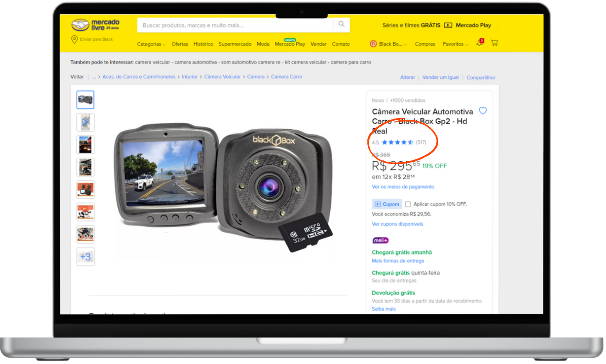Click the meli+ badge
This screenshot has width=606, height=364.
(381, 240)
